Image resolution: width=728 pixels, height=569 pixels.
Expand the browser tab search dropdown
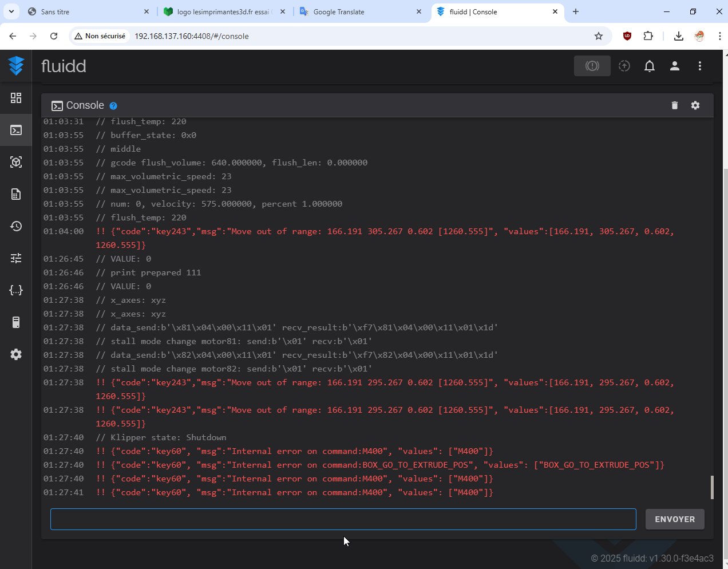coord(11,11)
